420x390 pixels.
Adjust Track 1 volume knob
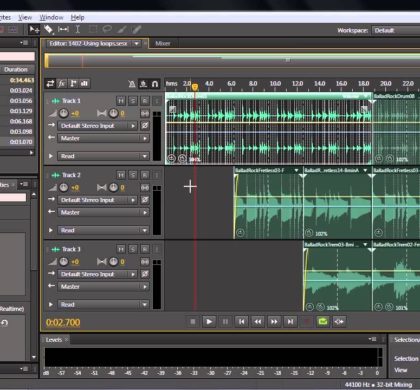(x=64, y=113)
